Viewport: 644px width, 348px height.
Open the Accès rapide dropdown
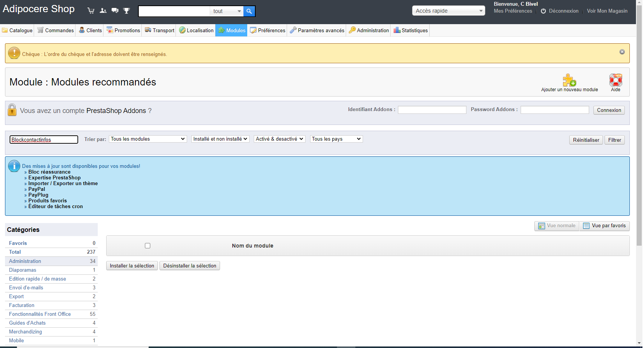(449, 11)
